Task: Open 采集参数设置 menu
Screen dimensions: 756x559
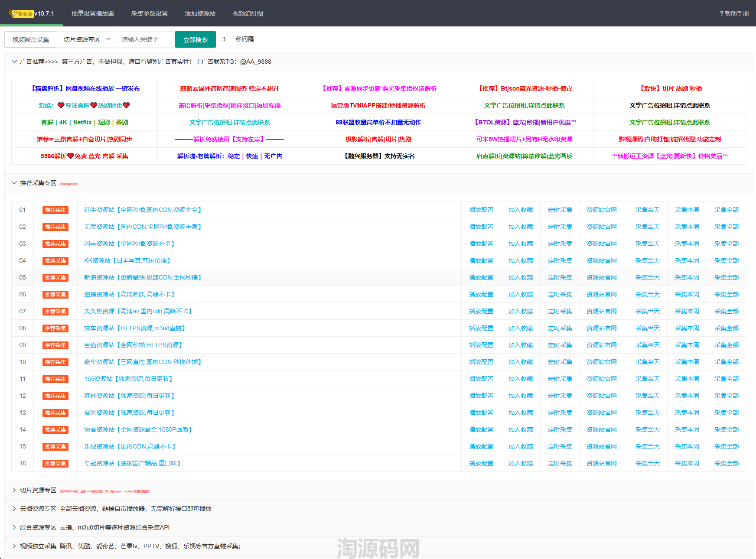Action: point(150,13)
